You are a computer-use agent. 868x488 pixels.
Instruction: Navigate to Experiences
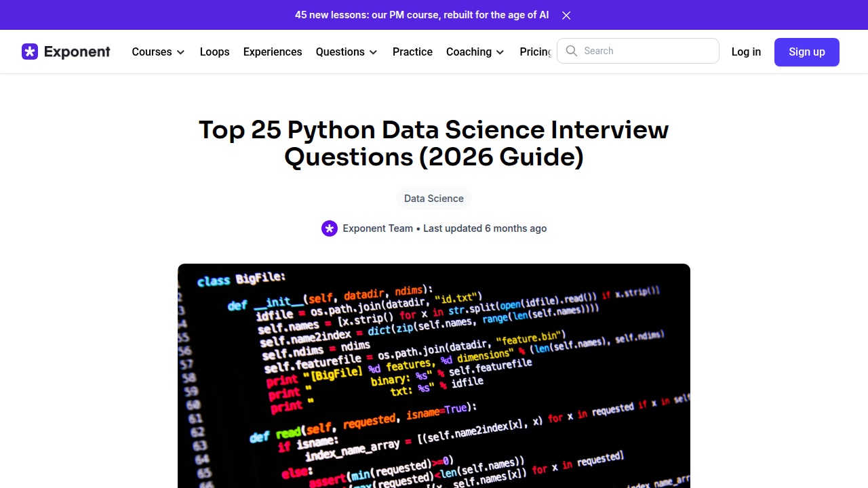pyautogui.click(x=273, y=52)
